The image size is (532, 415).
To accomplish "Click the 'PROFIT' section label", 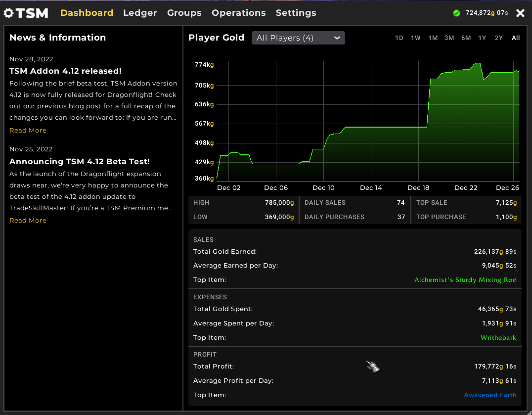I will pos(205,354).
